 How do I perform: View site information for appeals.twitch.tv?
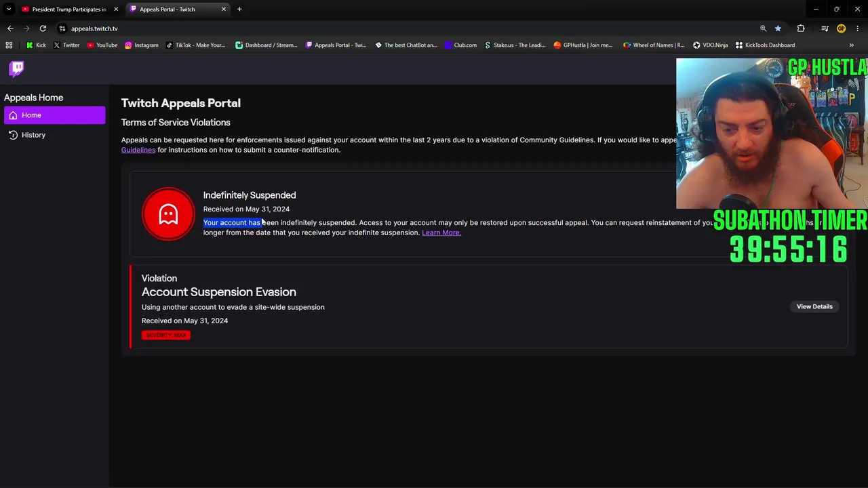pyautogui.click(x=62, y=28)
